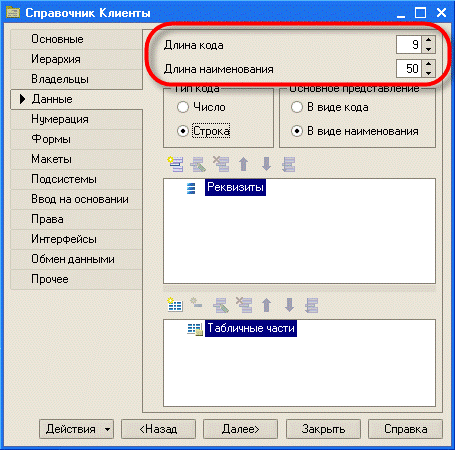This screenshot has height=450, width=455.
Task: Open Ввод на основании tab
Action: point(76,199)
